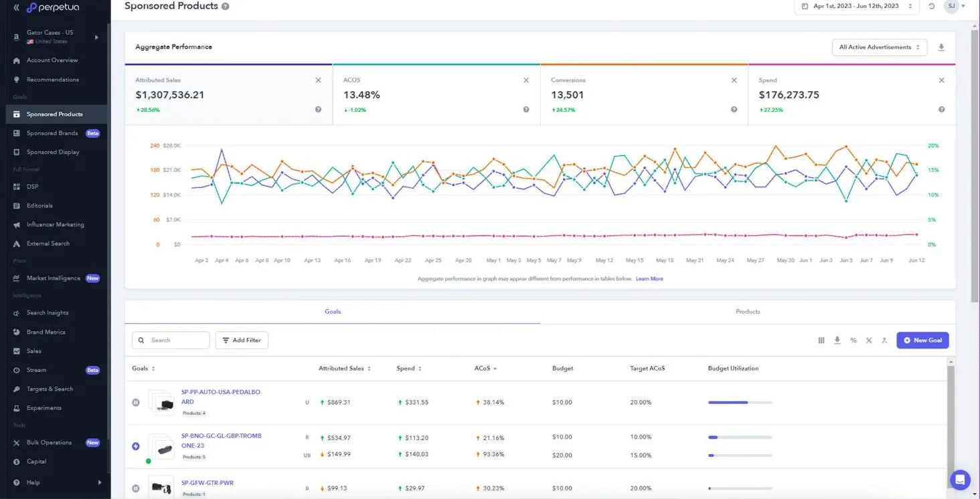This screenshot has height=499, width=980.
Task: Follow the Learn More link under chart
Action: [x=649, y=279]
